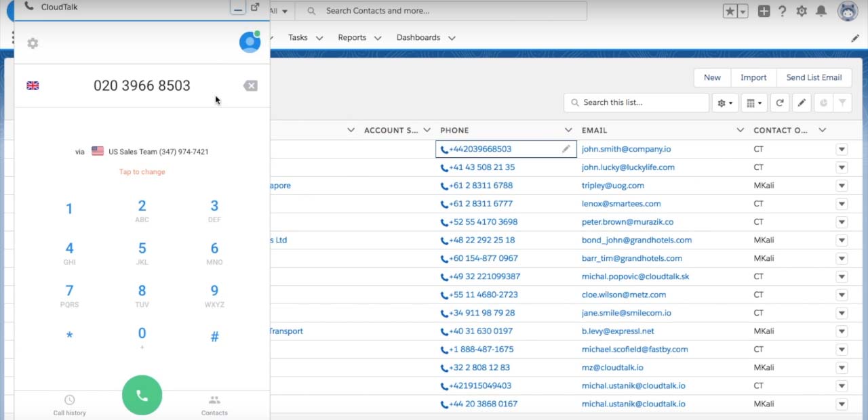Viewport: 868px width, 420px height.
Task: Open Call history in CloudTalk dialer
Action: pyautogui.click(x=69, y=404)
